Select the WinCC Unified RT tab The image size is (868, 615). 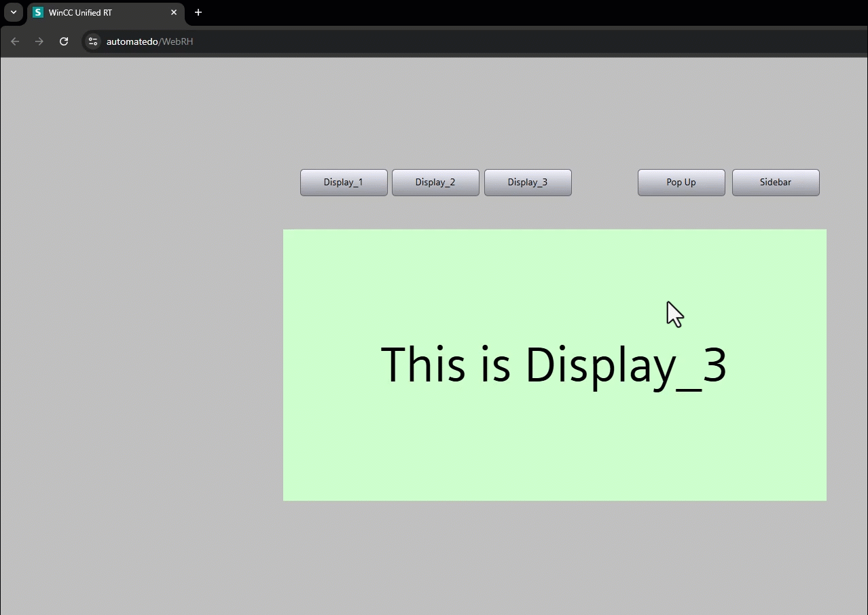click(x=106, y=13)
